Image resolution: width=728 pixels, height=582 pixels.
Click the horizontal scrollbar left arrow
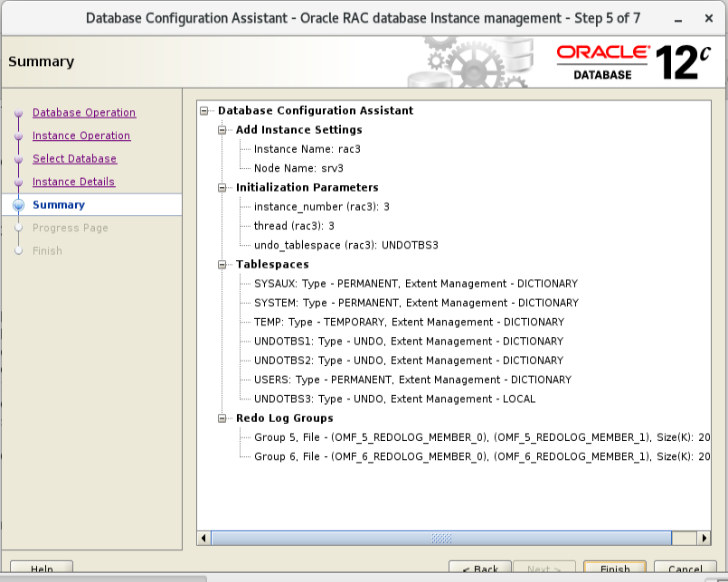203,539
